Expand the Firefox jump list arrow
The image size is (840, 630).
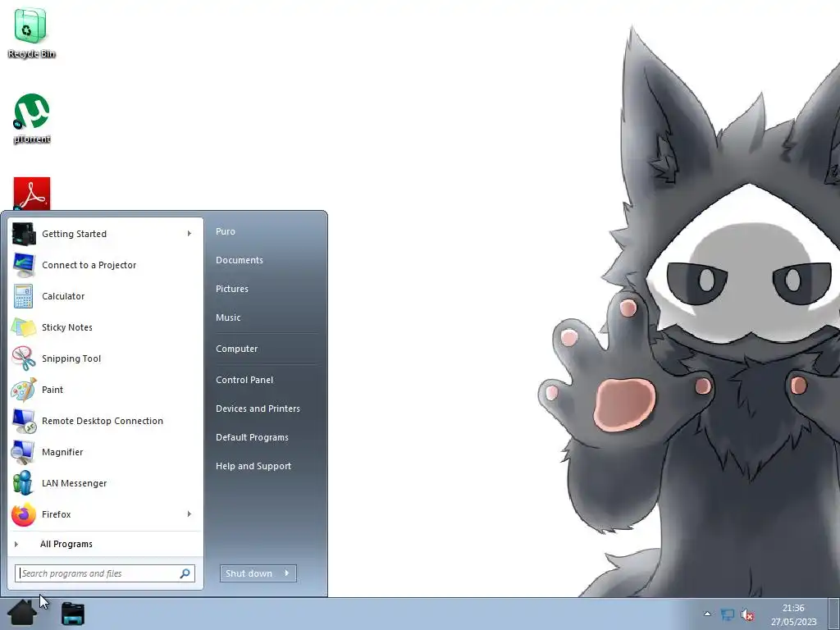click(x=189, y=514)
